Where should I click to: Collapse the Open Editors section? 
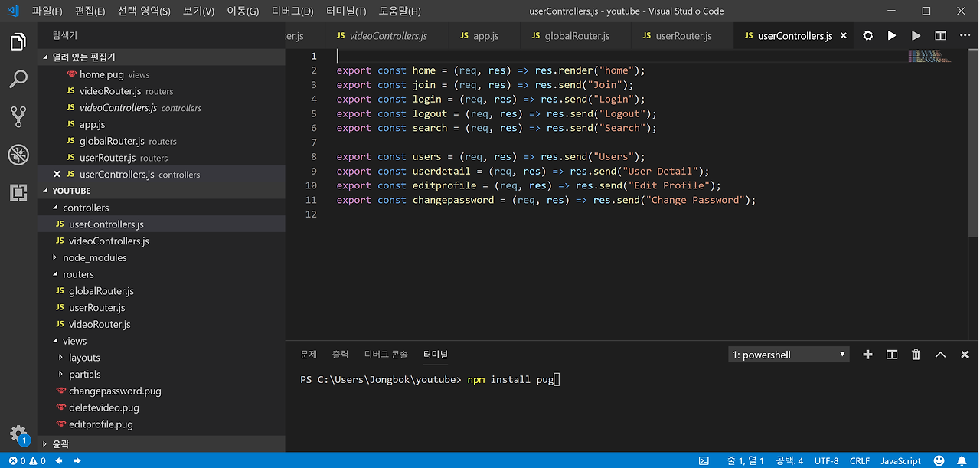point(162,57)
